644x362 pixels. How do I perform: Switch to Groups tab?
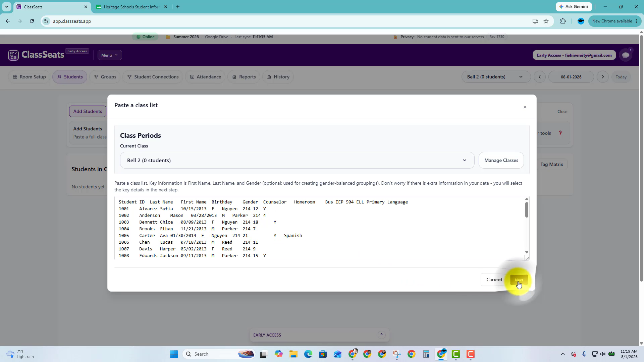pyautogui.click(x=105, y=77)
